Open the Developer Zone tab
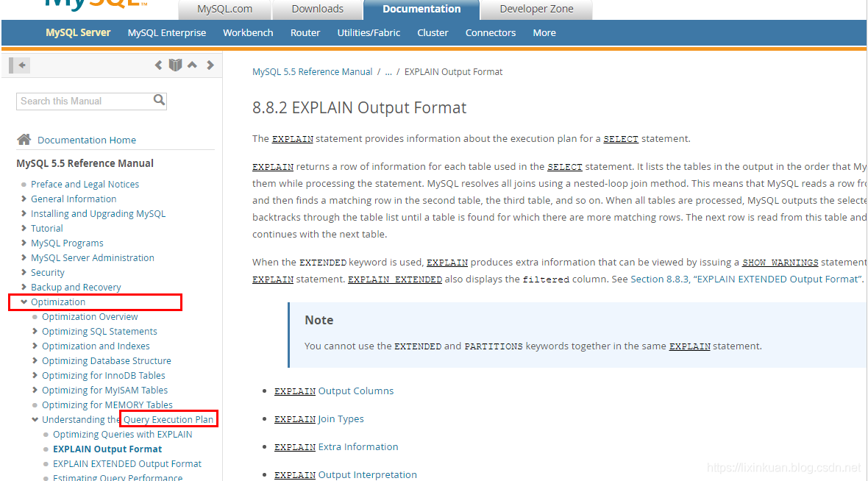Image resolution: width=868 pixels, height=481 pixels. pyautogui.click(x=536, y=10)
